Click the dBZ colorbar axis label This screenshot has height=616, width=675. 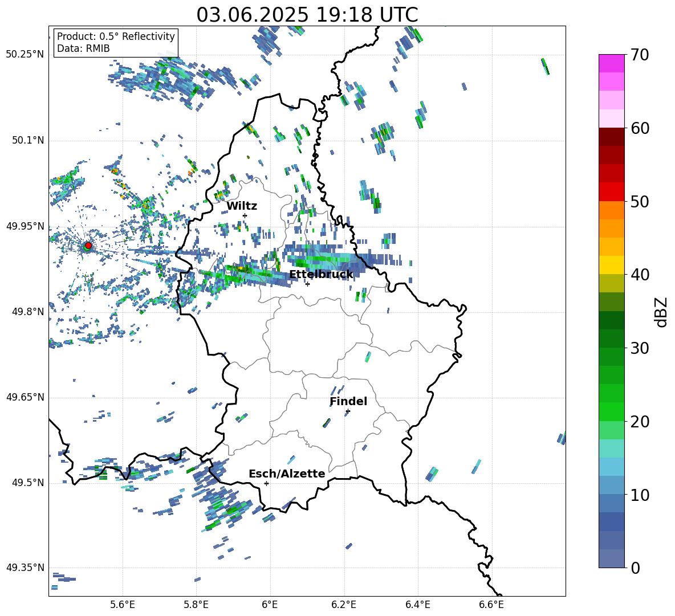click(x=661, y=312)
